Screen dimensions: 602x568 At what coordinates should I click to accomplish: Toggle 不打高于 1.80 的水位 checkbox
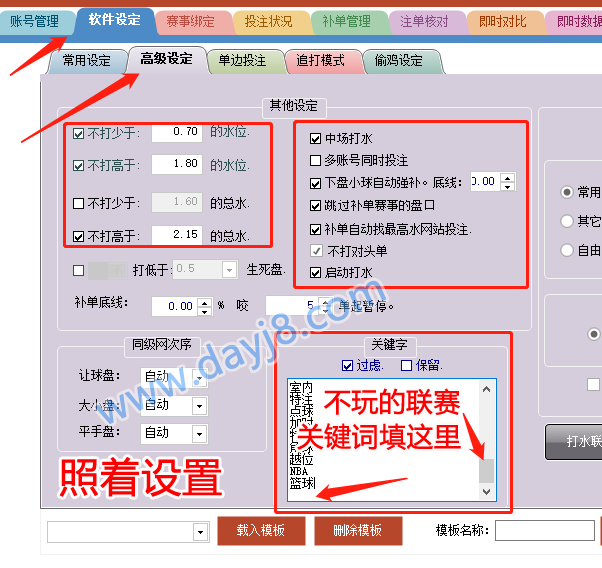pos(78,166)
